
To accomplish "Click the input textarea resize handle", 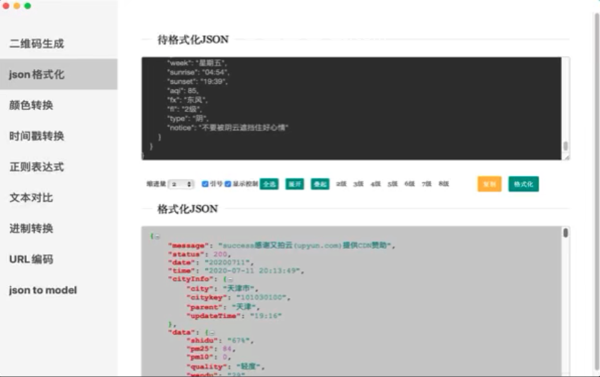I will 567,157.
